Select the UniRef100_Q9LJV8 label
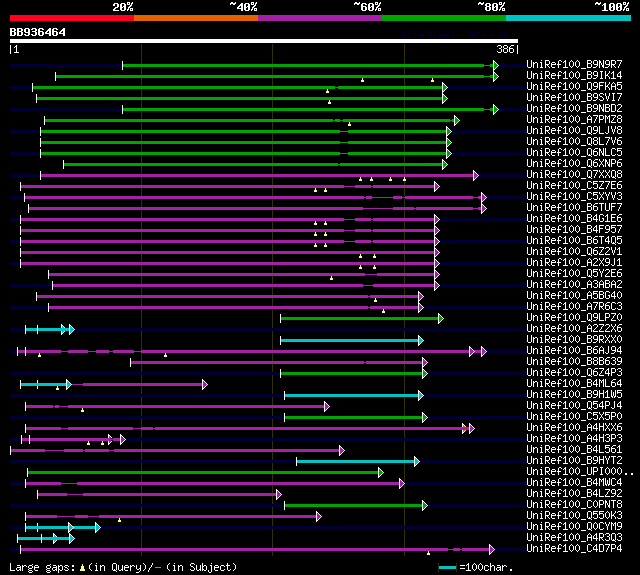 (x=574, y=131)
